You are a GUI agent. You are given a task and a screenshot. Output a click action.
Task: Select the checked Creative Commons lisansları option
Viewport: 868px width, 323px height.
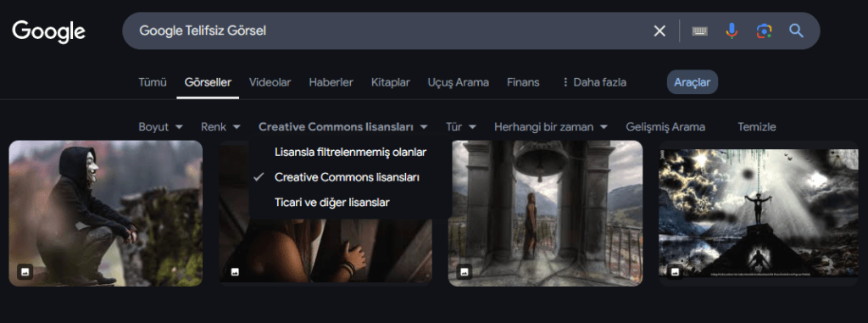point(347,177)
